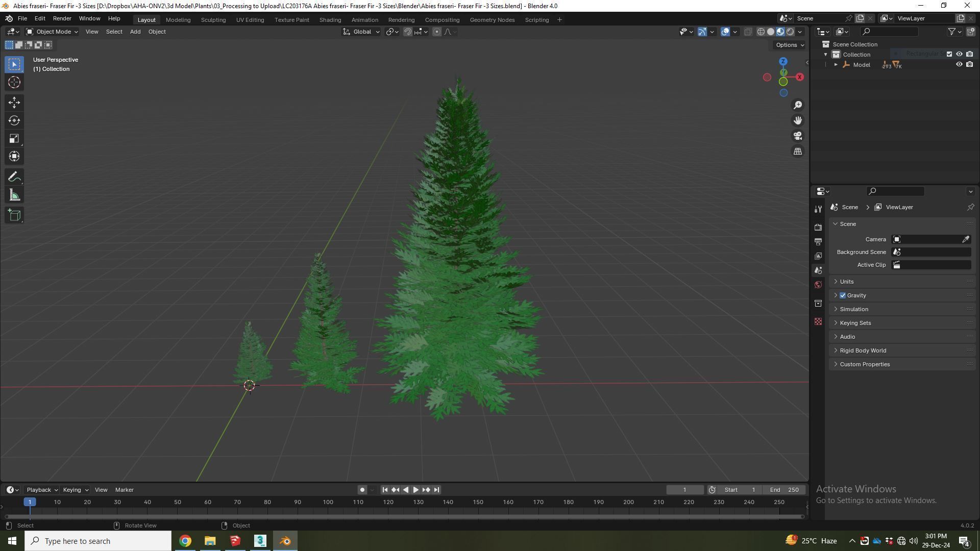Image resolution: width=980 pixels, height=551 pixels.
Task: Switch to solid viewport shading
Action: [x=771, y=32]
